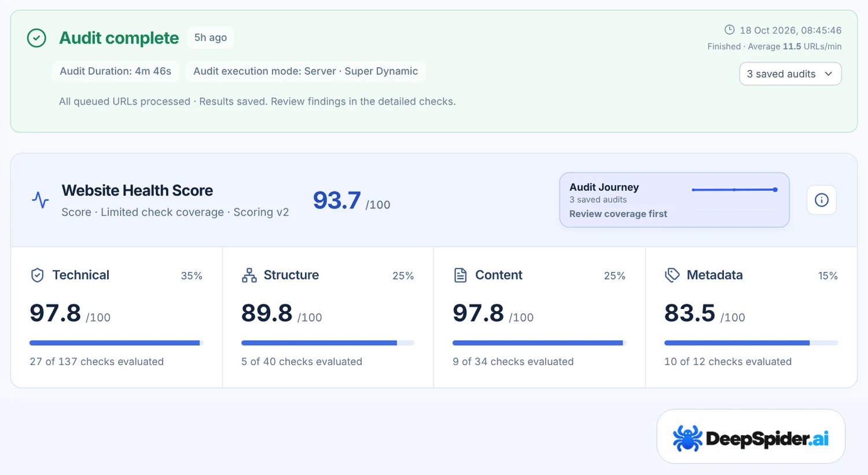Screen dimensions: 868x475
Task: Click the Audit Journey trend line
Action: (x=734, y=190)
